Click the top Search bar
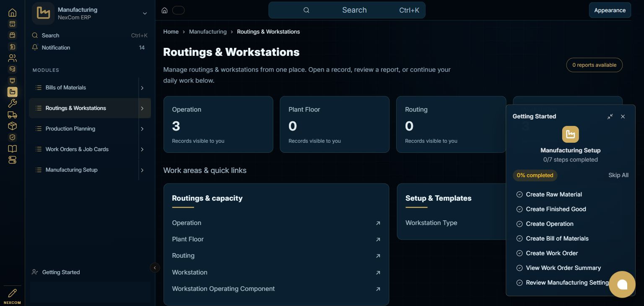 [x=347, y=10]
